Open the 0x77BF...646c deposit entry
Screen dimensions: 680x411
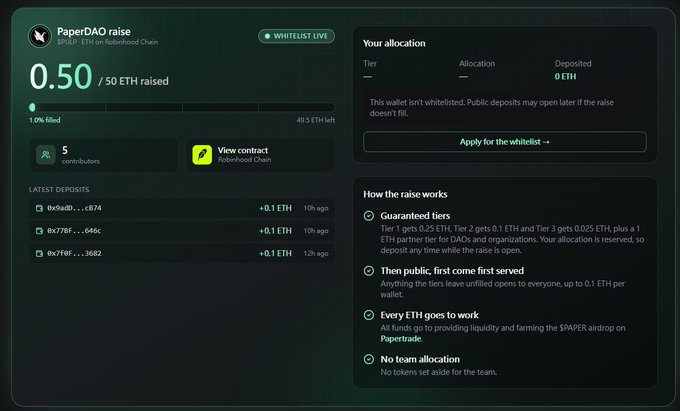point(182,231)
